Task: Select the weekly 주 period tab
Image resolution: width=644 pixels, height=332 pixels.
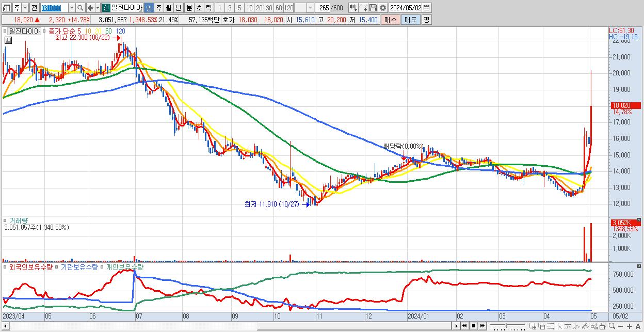Action: pyautogui.click(x=158, y=8)
